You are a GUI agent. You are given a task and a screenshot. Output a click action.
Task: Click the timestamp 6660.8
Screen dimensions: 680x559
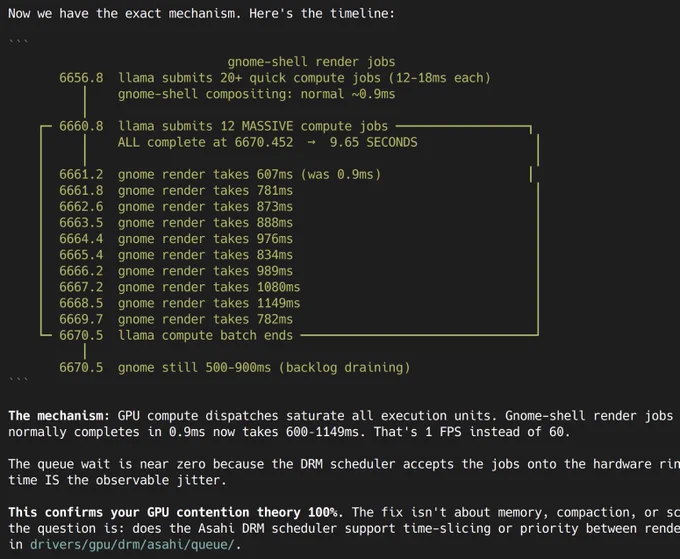pyautogui.click(x=81, y=126)
